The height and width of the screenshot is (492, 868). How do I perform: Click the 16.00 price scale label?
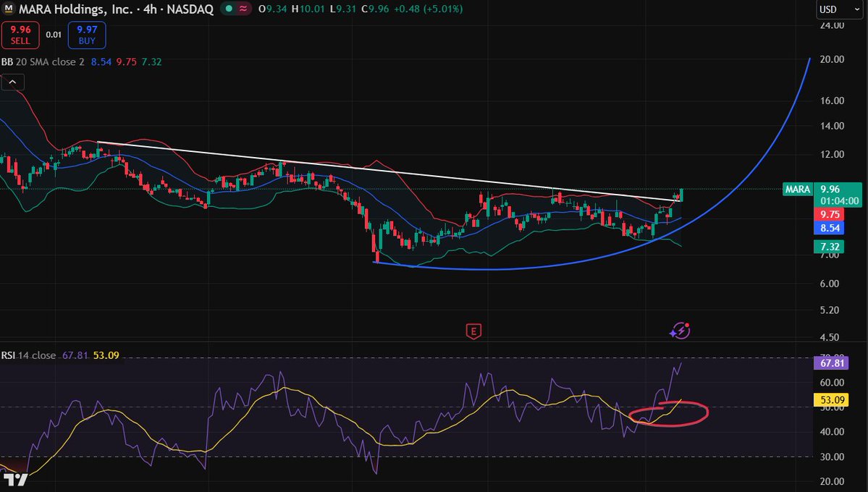832,101
